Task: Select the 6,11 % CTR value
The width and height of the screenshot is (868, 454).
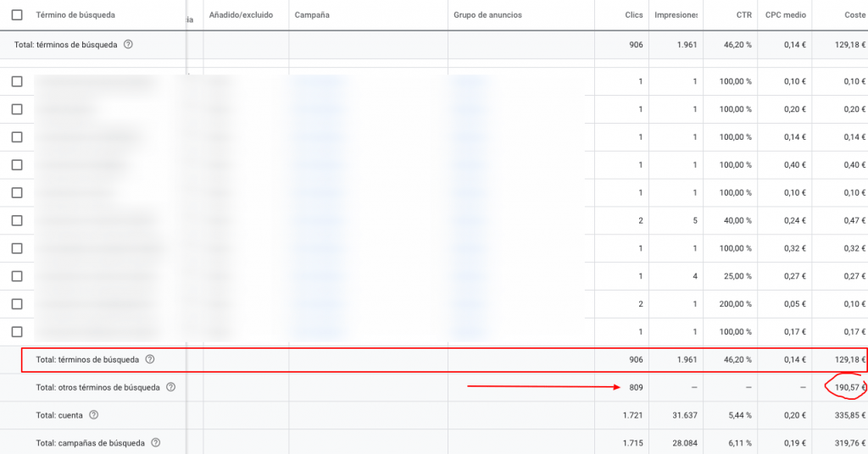Action: 739,443
